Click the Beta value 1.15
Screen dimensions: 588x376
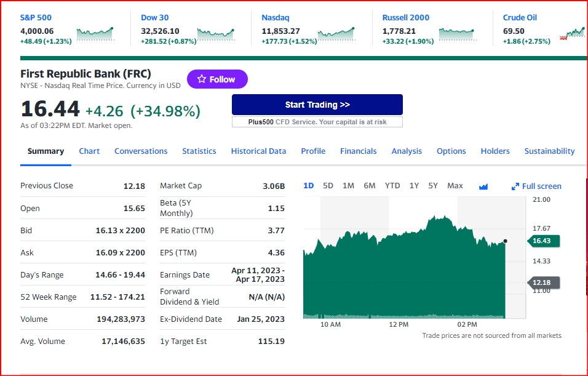point(276,208)
